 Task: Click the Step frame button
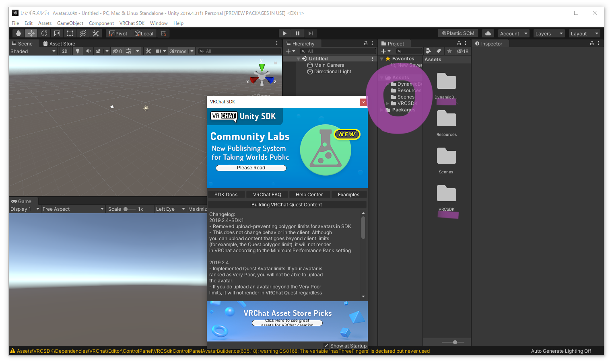(x=311, y=33)
